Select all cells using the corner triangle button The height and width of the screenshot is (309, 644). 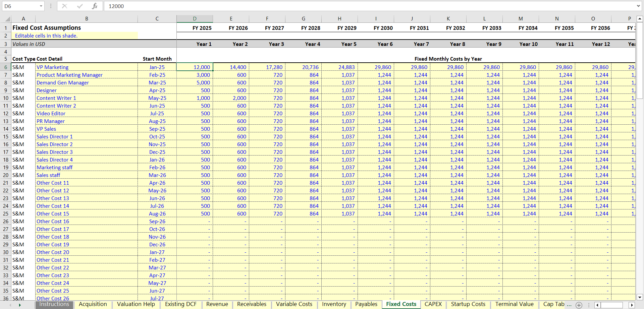tap(7, 19)
